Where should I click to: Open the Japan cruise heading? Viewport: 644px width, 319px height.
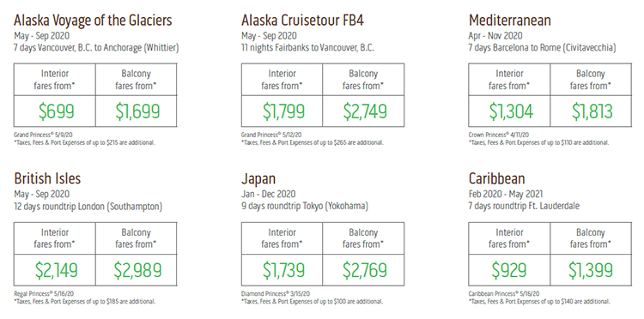[x=258, y=179]
